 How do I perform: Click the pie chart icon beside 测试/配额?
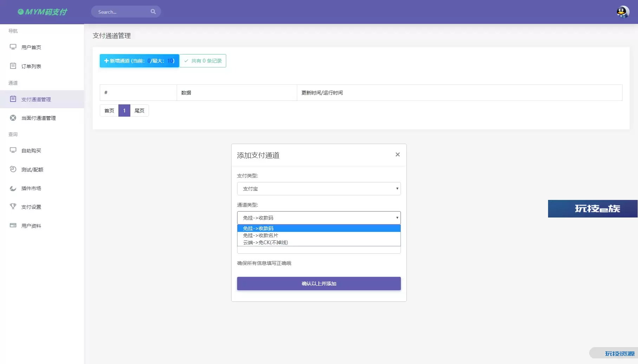tap(13, 169)
